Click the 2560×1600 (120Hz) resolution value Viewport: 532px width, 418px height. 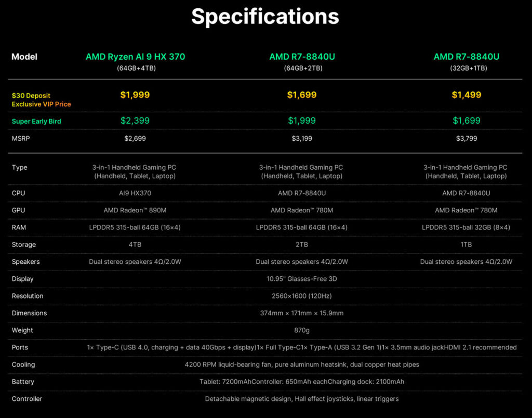pos(302,296)
